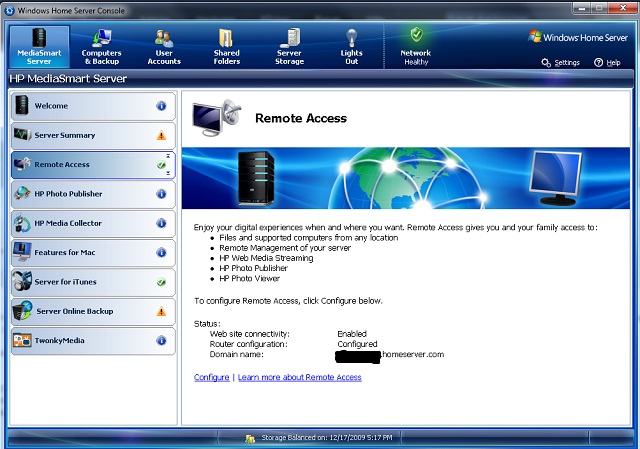
Task: Click the info icon beside TwonkyMedia
Action: 161,340
